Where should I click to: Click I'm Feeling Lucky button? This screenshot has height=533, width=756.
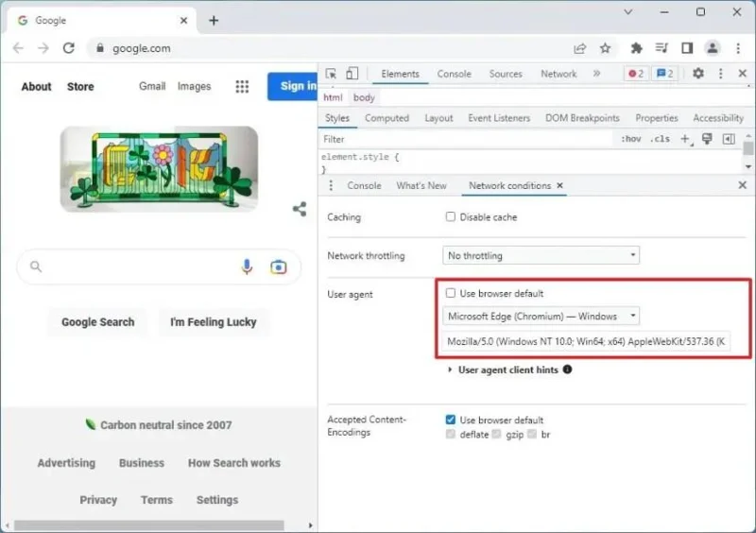[x=214, y=321]
